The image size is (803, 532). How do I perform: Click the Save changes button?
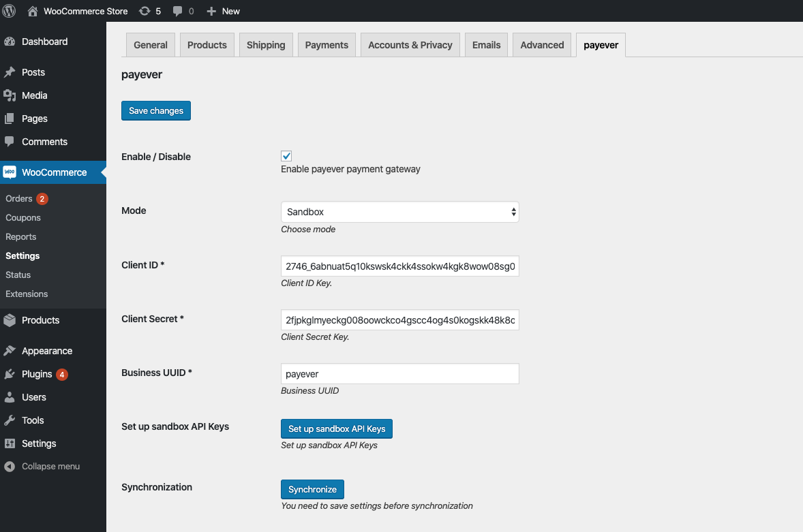click(x=156, y=110)
